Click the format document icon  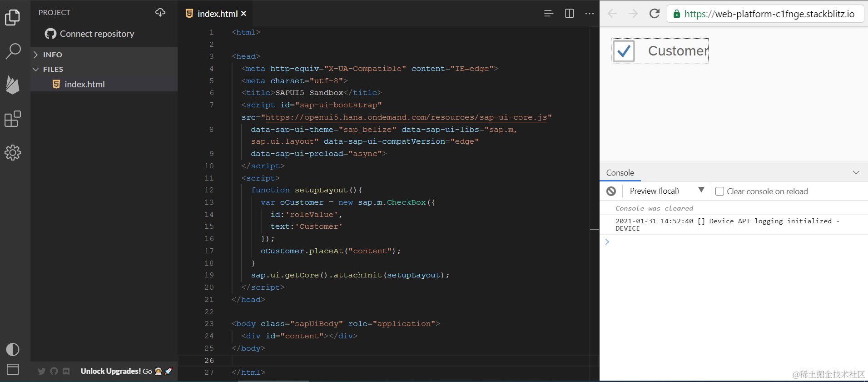click(x=549, y=14)
